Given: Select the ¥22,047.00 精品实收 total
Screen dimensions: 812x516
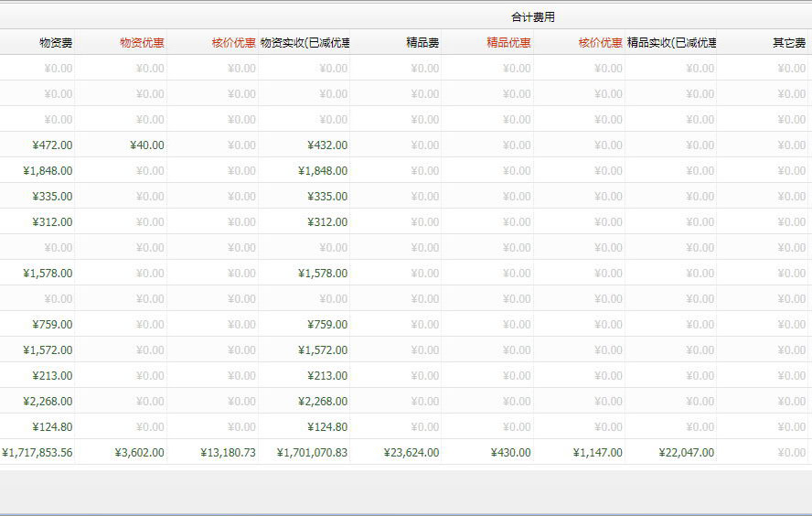Looking at the screenshot, I should (686, 453).
